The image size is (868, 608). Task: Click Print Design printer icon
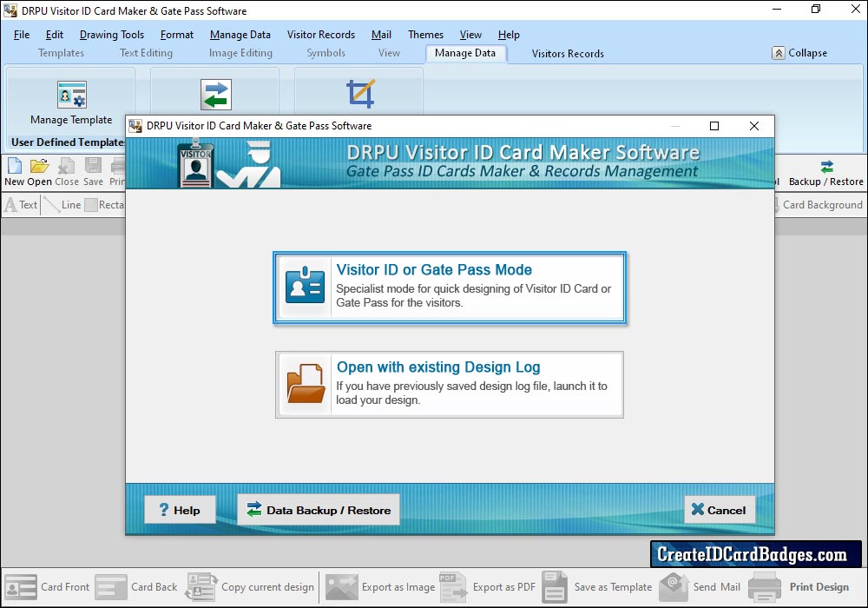[765, 587]
